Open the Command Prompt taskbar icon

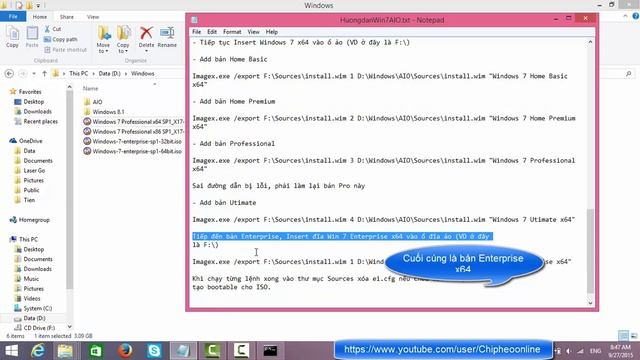click(270, 350)
